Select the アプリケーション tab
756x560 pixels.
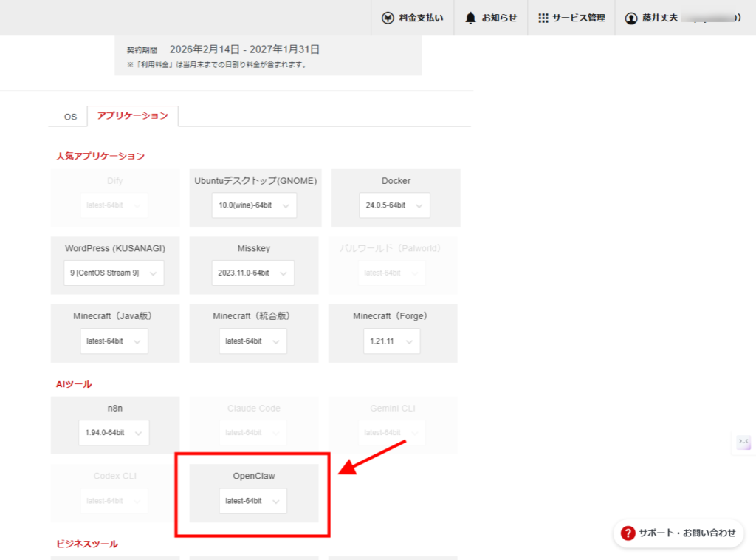coord(133,116)
